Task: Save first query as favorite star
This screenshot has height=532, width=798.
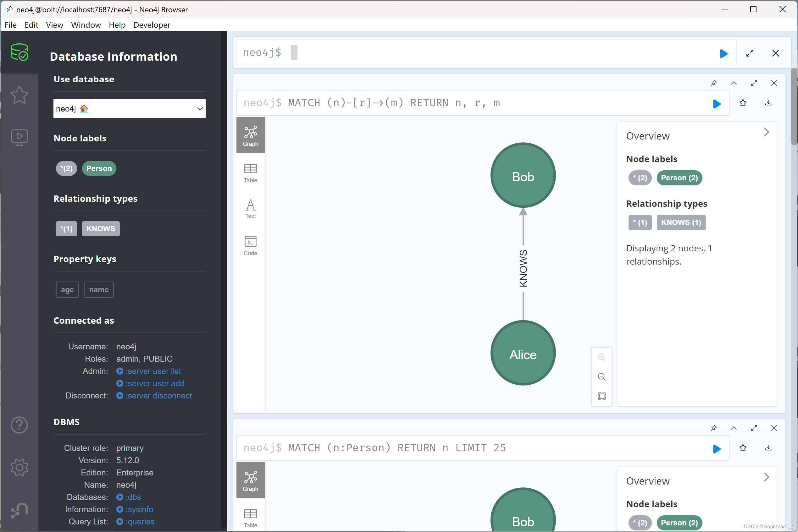Action: (x=743, y=103)
